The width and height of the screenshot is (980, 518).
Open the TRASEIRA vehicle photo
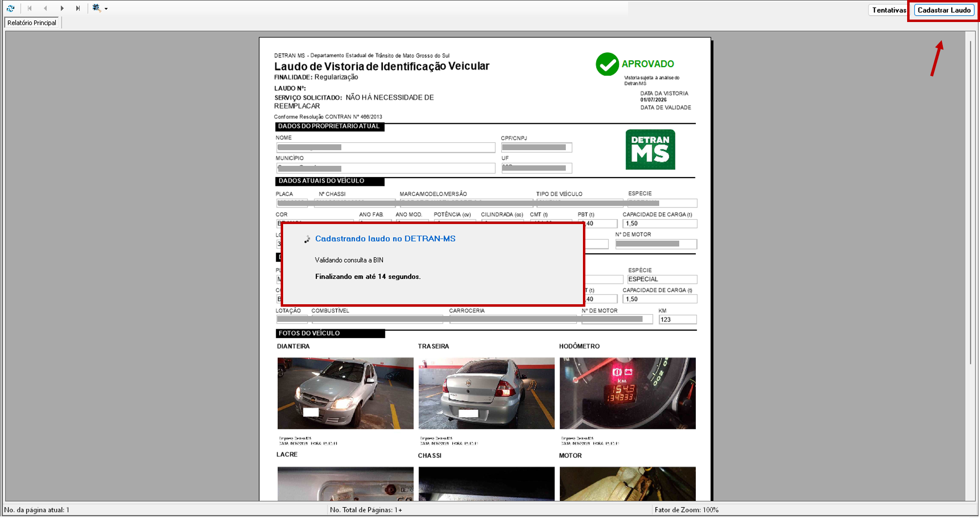(486, 393)
